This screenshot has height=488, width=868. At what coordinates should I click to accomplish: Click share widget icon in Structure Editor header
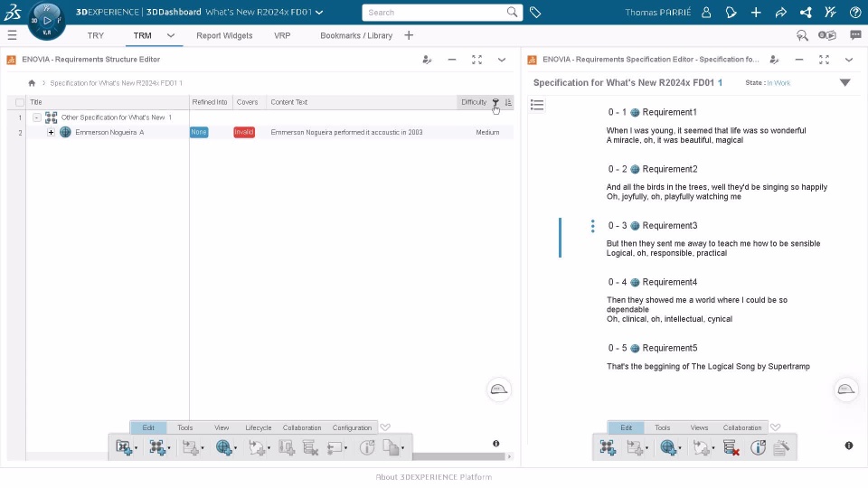(x=427, y=60)
